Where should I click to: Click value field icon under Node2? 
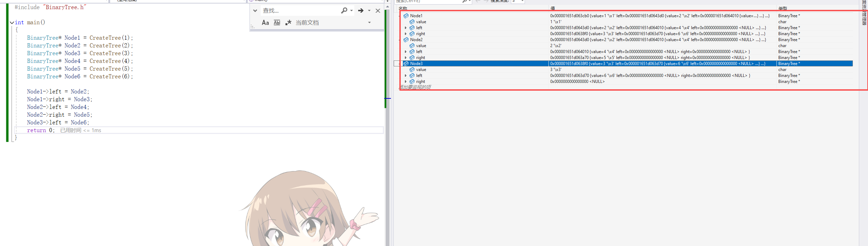412,46
